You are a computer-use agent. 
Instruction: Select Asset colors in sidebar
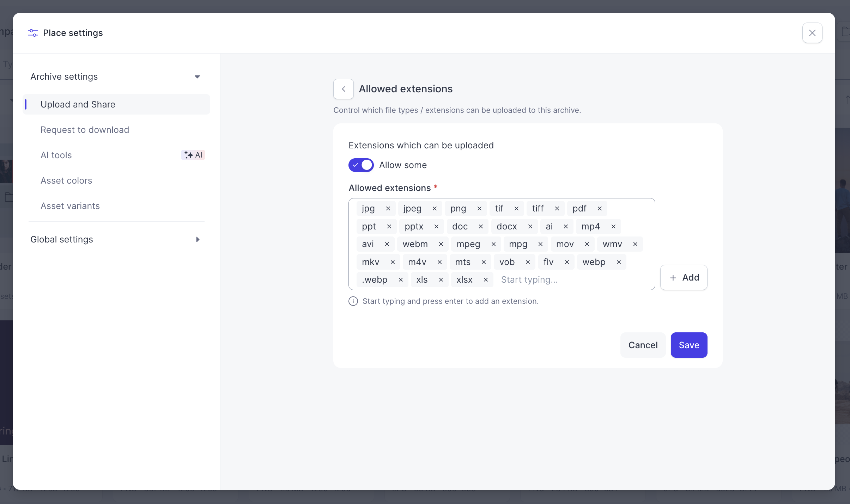click(x=66, y=181)
